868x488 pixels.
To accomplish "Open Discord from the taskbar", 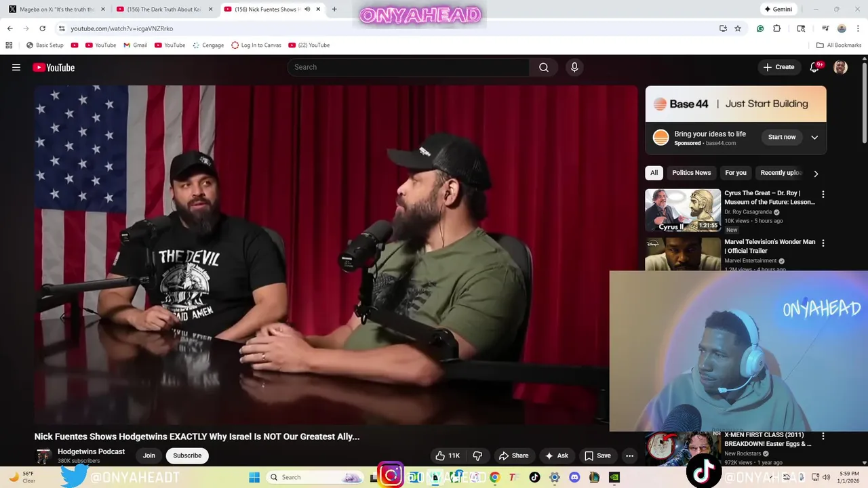I will tap(574, 477).
